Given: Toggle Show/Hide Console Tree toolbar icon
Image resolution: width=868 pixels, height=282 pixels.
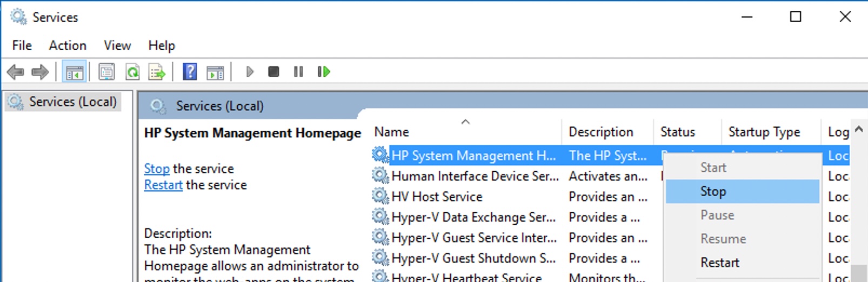Looking at the screenshot, I should coord(74,72).
